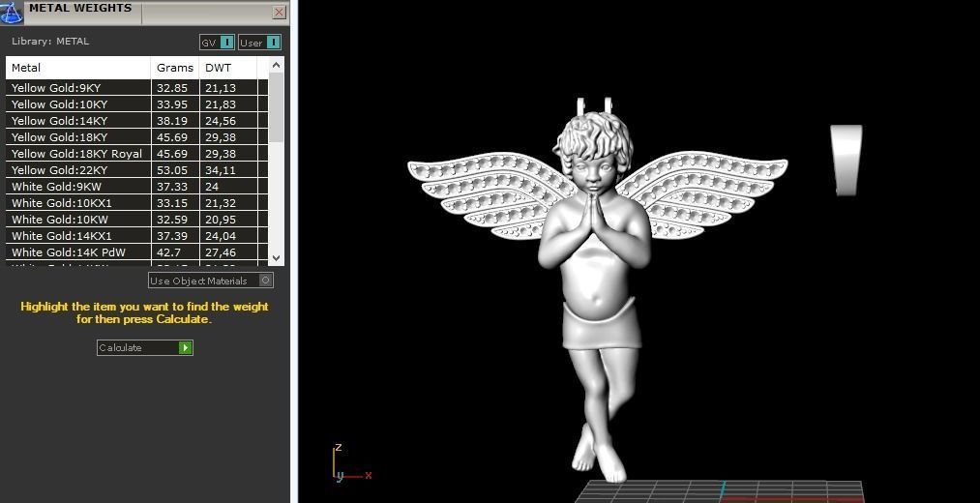Click the metal list scrollbar thumb
Image resolution: width=980 pixels, height=503 pixels.
(277, 106)
